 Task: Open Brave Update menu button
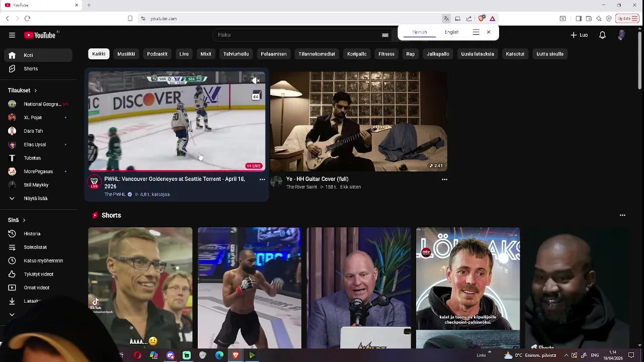627,19
